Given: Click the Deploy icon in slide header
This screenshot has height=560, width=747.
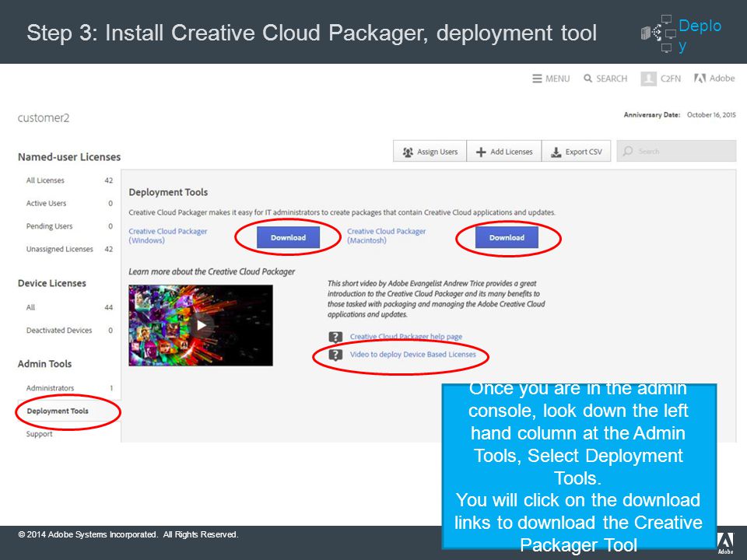Looking at the screenshot, I should point(658,33).
